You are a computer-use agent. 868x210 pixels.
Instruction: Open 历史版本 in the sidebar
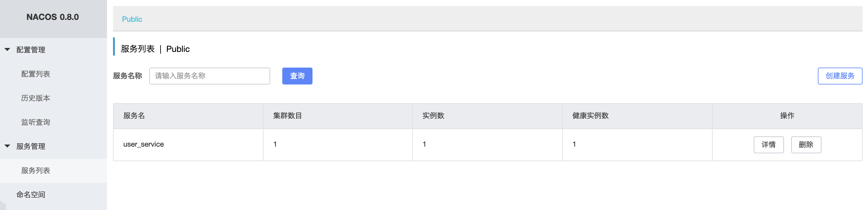coord(36,98)
